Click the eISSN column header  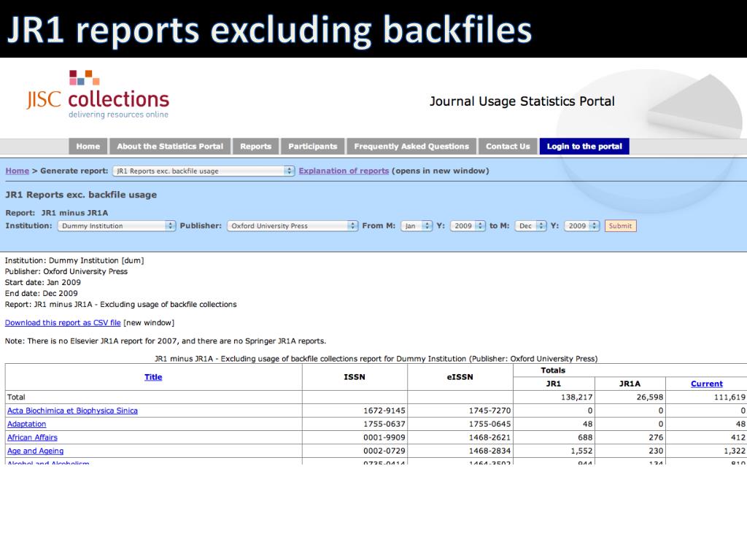coord(460,377)
